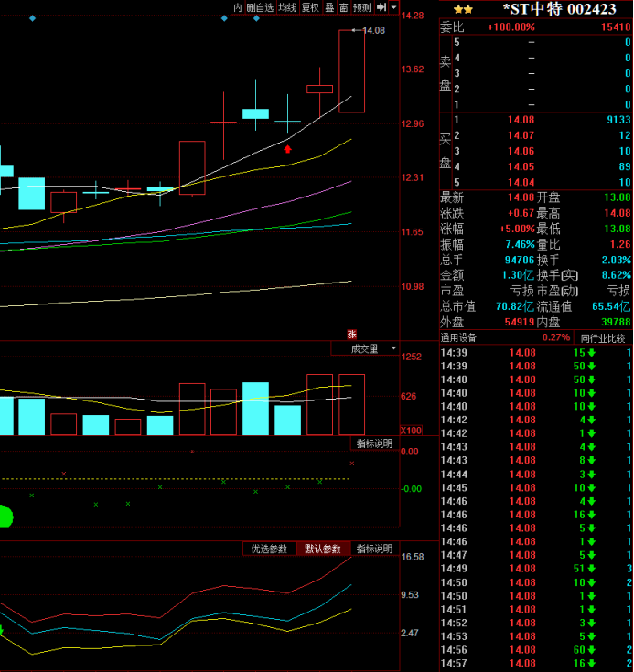
Task: Open the 同行业比较 industry comparison link
Action: point(603,337)
